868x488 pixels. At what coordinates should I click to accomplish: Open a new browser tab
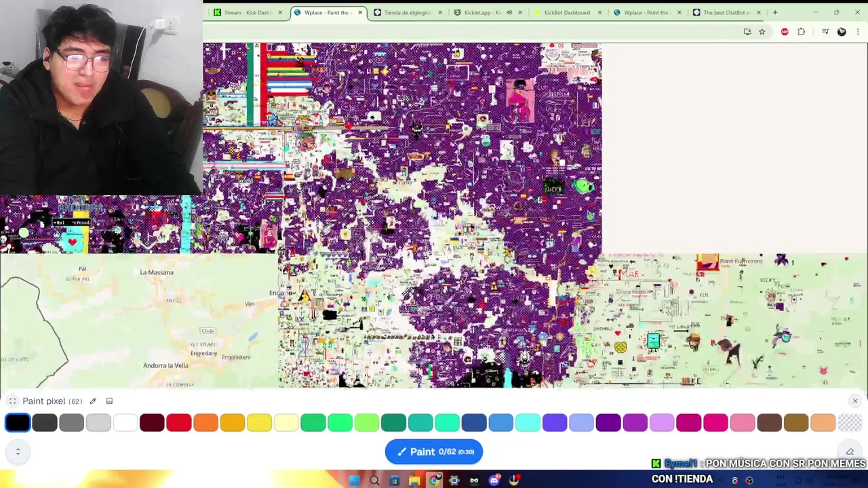[775, 12]
